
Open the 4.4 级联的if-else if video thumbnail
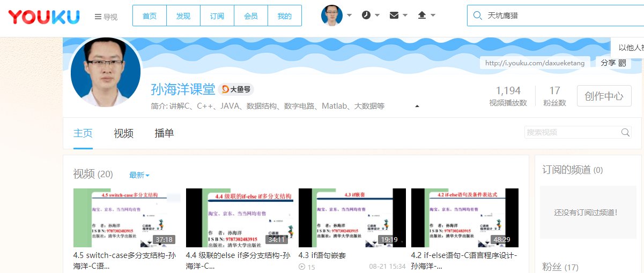pyautogui.click(x=239, y=217)
